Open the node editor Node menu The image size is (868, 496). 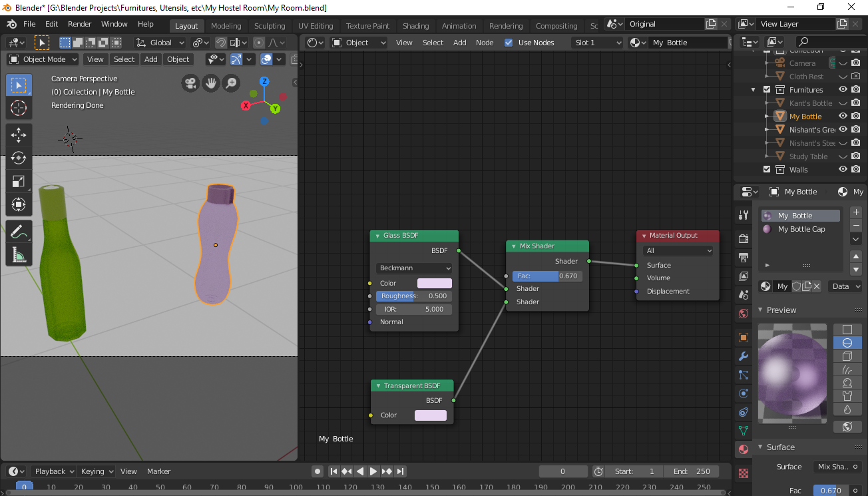coord(485,43)
